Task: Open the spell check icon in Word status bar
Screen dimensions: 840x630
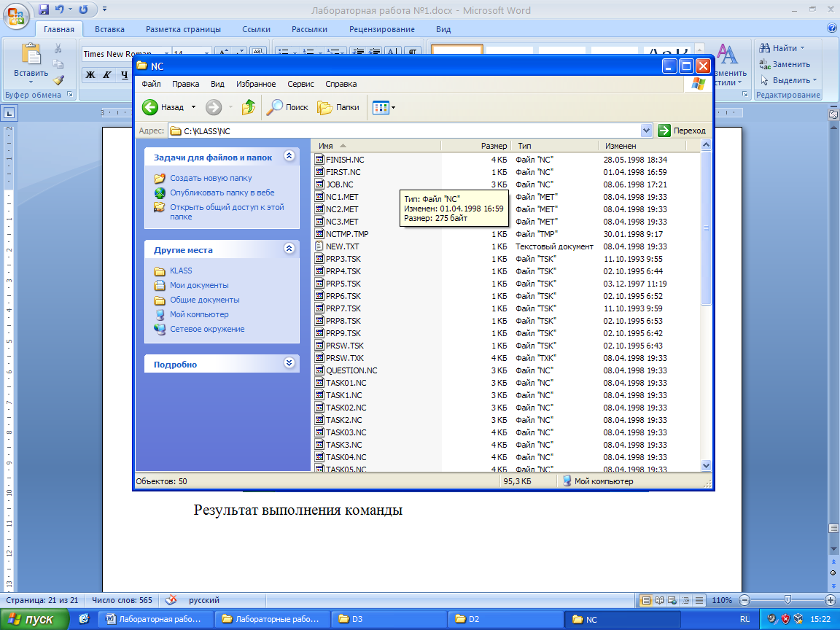Action: point(171,600)
